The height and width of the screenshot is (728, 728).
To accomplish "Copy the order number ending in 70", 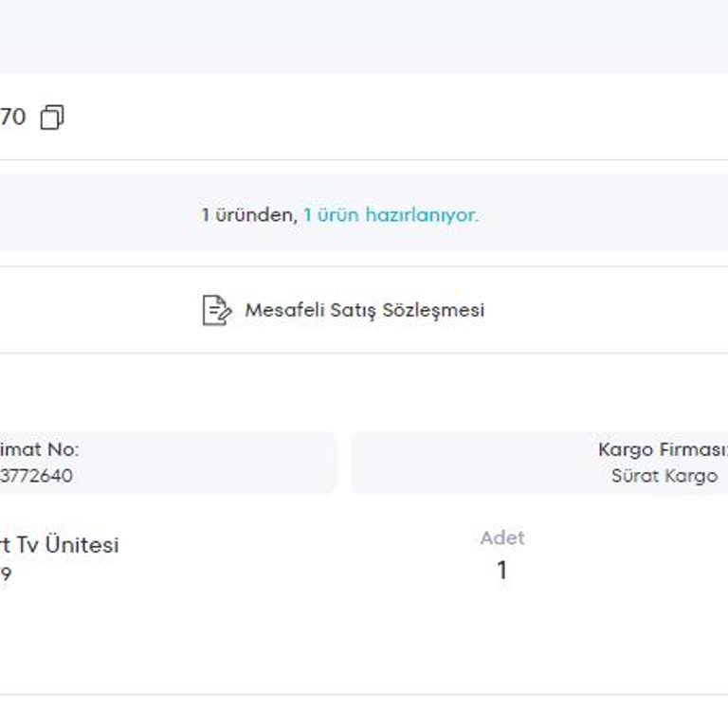I will click(x=52, y=117).
